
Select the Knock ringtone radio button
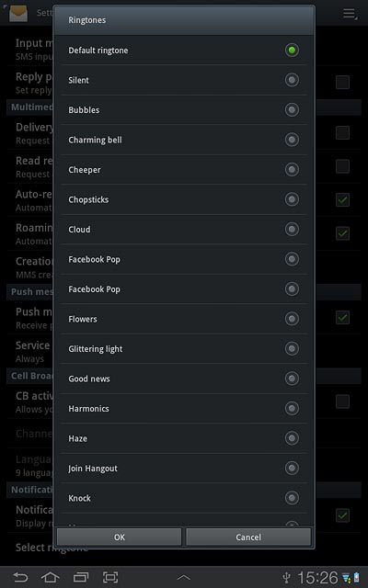pos(292,498)
